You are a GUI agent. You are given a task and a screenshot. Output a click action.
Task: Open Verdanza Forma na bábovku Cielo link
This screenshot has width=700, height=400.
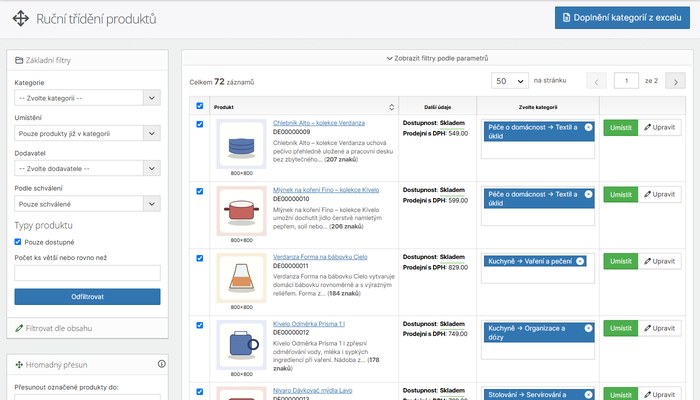pyautogui.click(x=320, y=257)
